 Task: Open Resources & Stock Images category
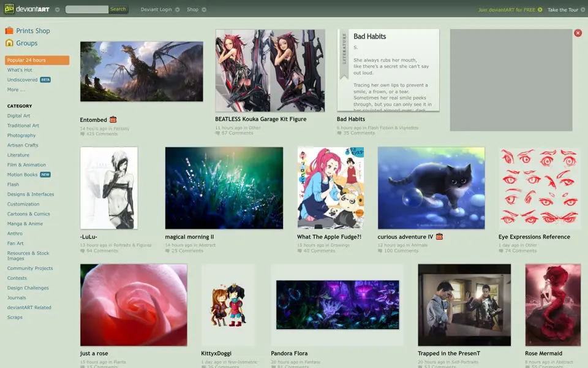pyautogui.click(x=28, y=256)
